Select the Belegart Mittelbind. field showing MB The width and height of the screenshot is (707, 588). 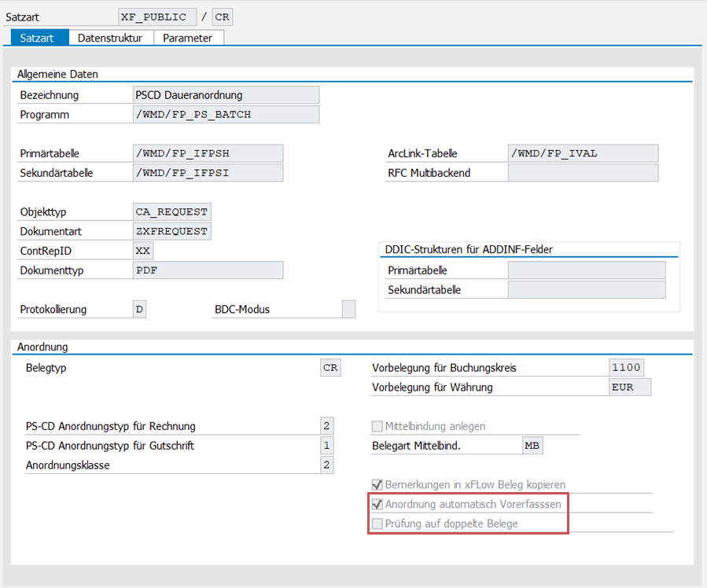(532, 445)
